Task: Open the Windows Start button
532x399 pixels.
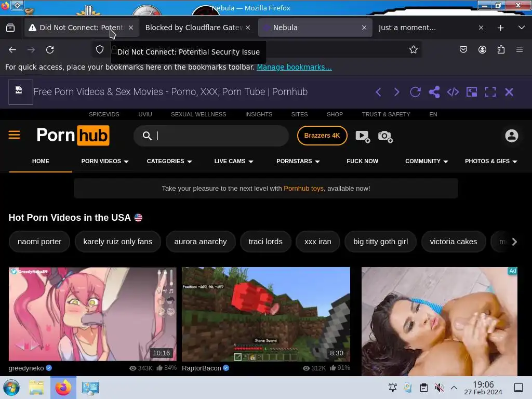Action: (x=11, y=388)
